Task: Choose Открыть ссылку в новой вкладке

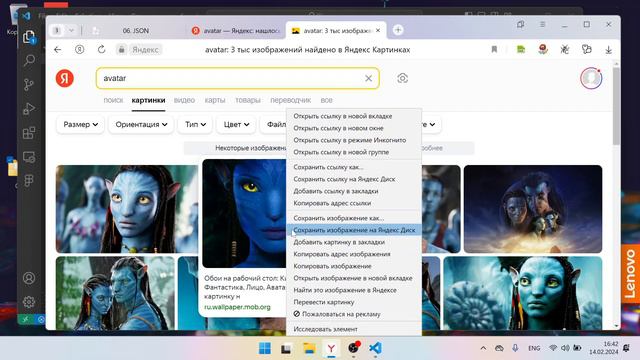Action: tap(354, 116)
